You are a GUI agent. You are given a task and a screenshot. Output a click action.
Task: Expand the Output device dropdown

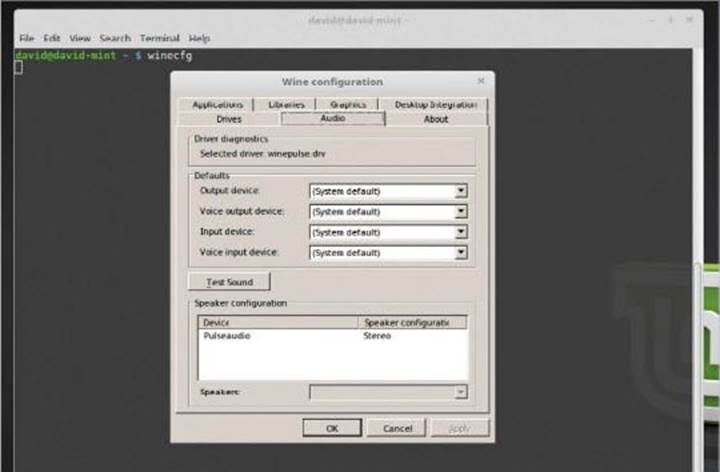click(461, 191)
